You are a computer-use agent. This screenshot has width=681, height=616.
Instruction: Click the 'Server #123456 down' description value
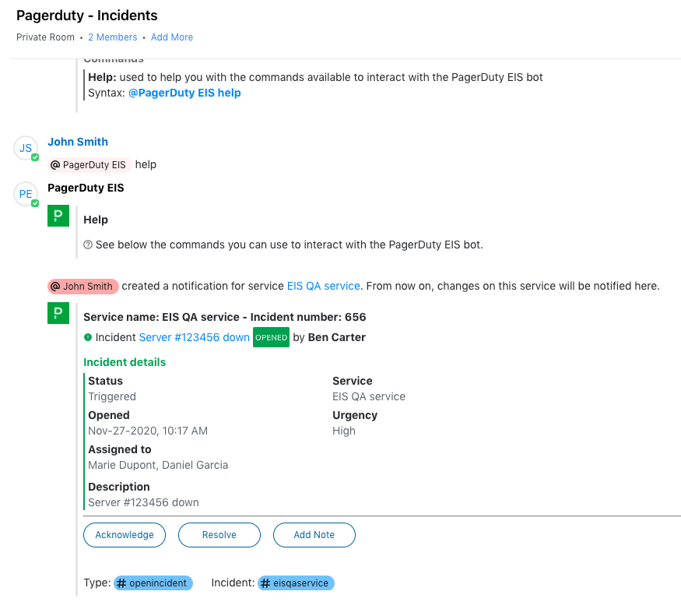coord(143,502)
